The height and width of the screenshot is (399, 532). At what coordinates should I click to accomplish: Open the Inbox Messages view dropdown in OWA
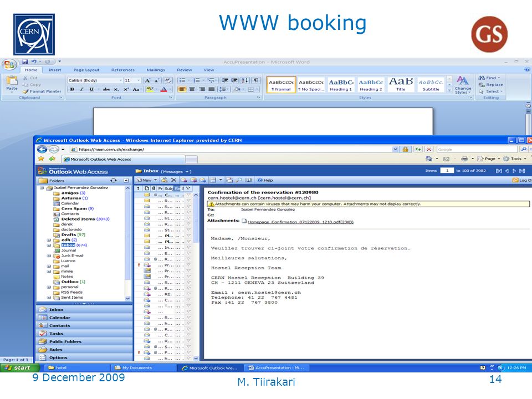point(187,172)
